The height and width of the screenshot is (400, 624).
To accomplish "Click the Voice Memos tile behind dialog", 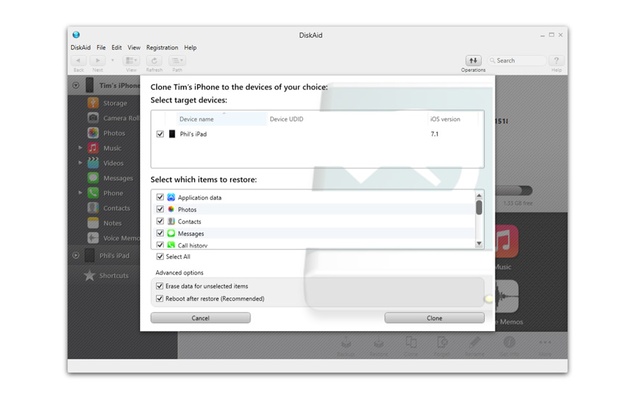I will coord(506,297).
